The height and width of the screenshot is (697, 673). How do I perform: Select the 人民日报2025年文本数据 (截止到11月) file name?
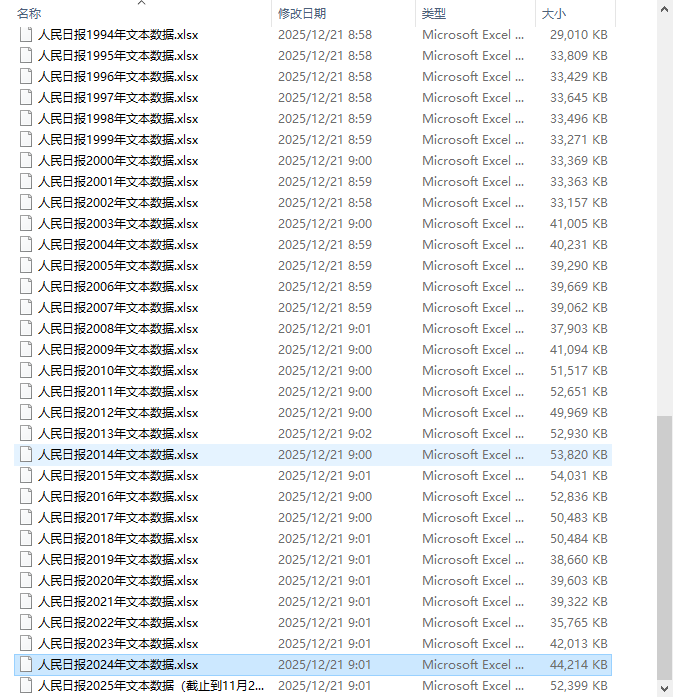click(x=151, y=686)
